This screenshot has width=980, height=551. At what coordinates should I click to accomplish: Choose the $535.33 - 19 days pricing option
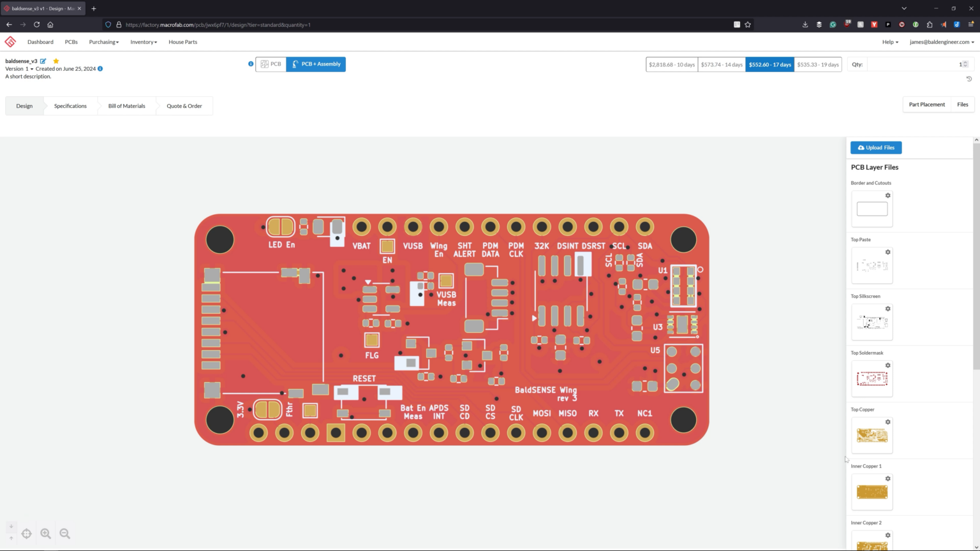[817, 64]
